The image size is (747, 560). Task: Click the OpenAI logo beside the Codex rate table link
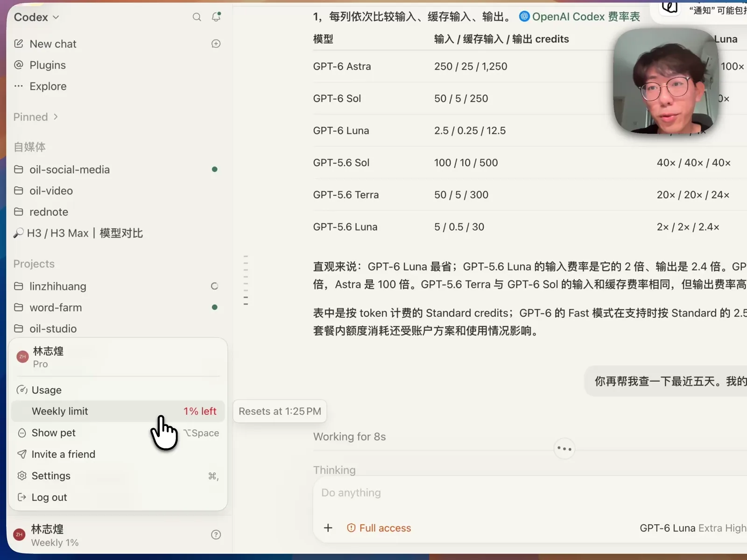point(524,17)
